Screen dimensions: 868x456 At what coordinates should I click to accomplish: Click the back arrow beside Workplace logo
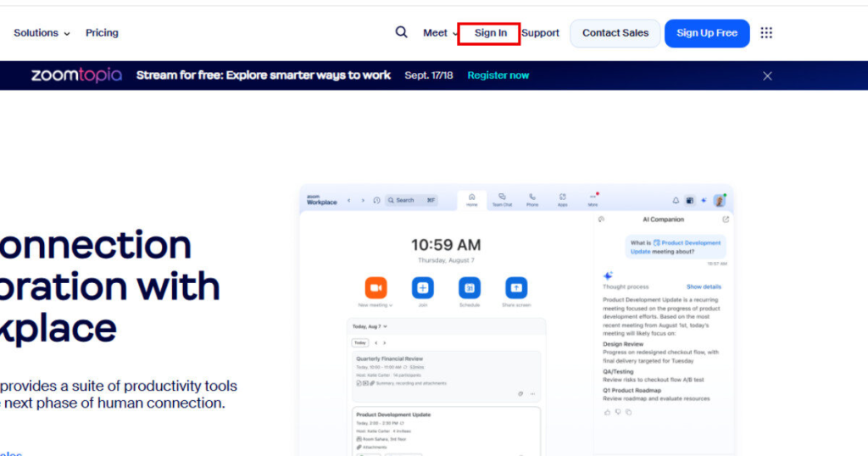(348, 200)
